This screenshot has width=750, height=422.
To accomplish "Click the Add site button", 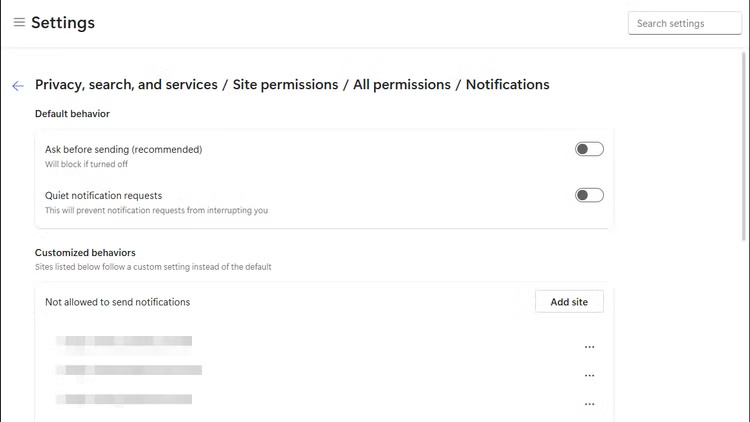I will pos(569,301).
